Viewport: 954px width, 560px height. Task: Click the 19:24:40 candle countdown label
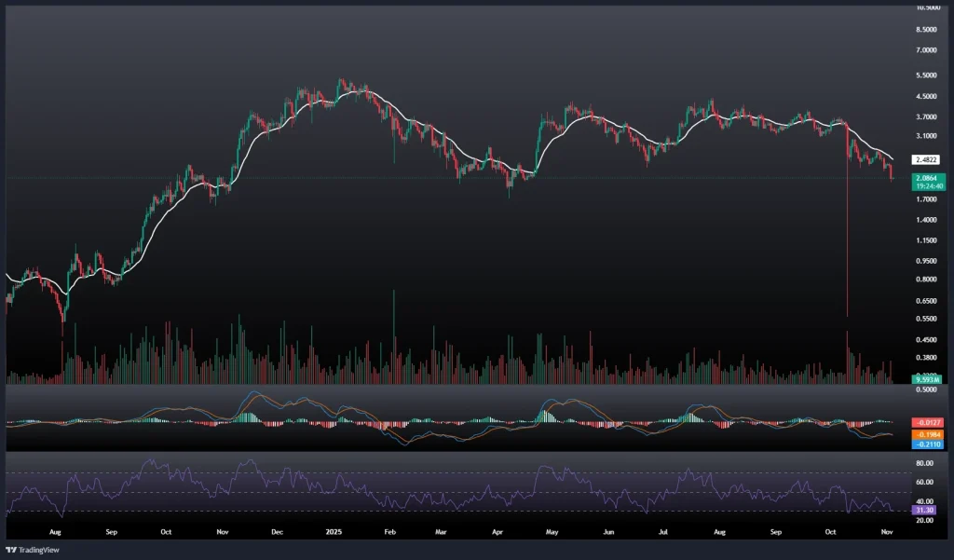tap(928, 185)
